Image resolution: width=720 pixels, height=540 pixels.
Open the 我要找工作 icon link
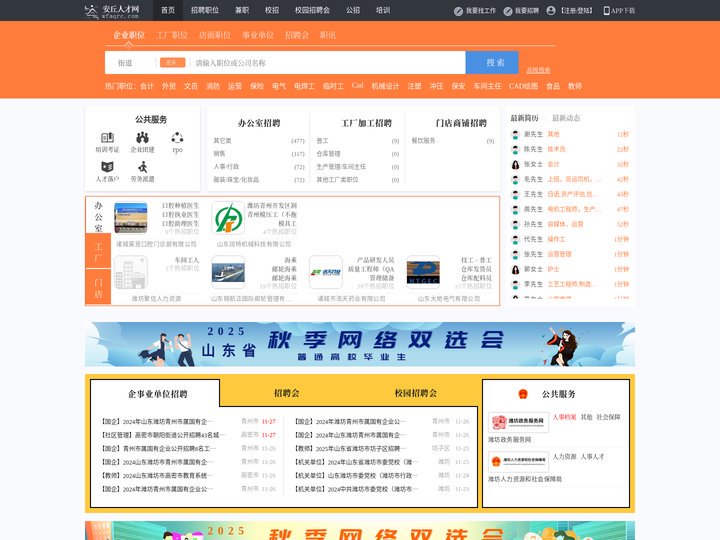(x=458, y=11)
